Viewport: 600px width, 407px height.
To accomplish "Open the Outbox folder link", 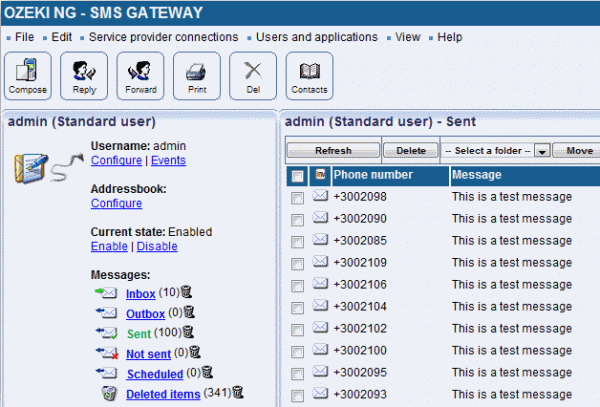I will (145, 314).
